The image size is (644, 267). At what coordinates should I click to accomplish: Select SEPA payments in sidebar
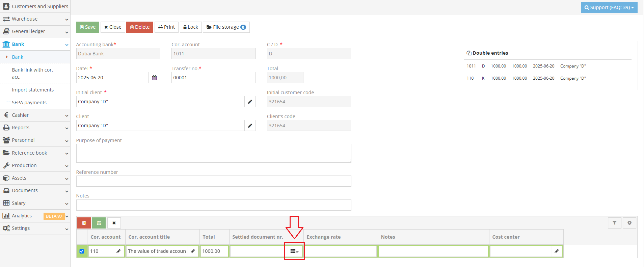coord(29,103)
